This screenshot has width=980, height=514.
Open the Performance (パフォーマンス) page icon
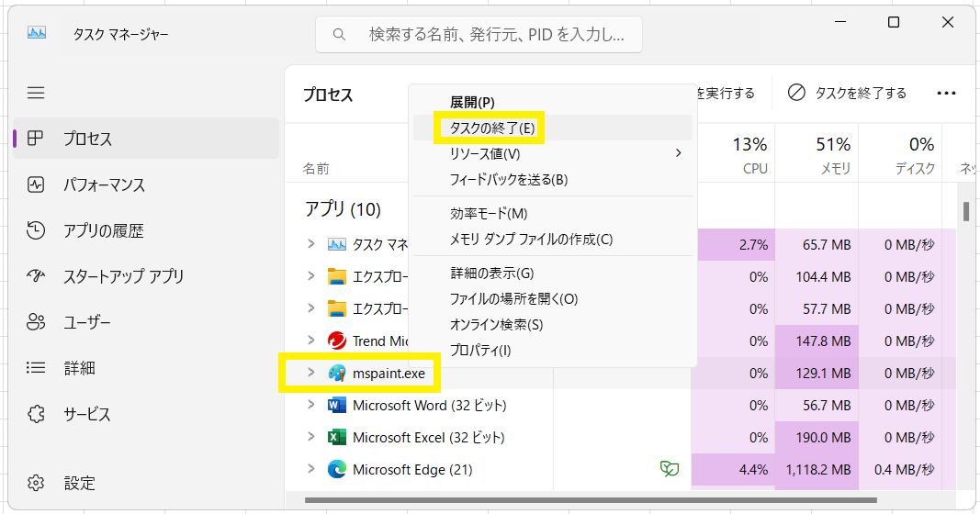pos(37,184)
